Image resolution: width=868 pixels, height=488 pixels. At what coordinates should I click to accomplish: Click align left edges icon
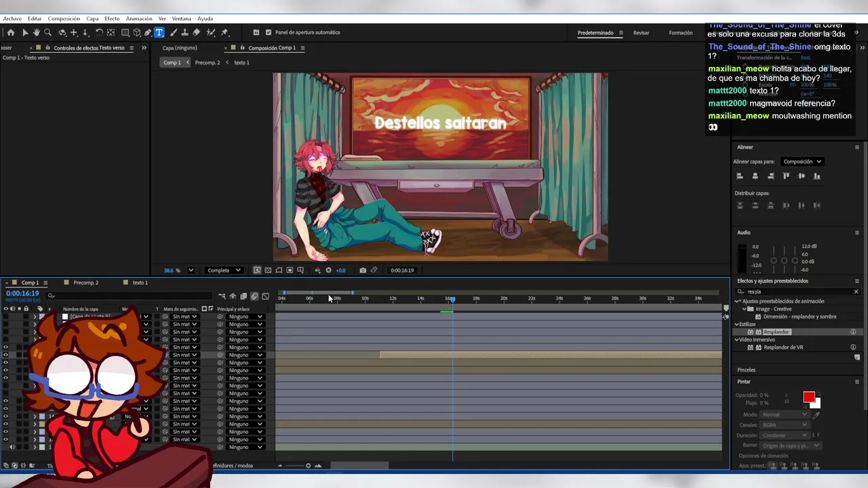pos(740,176)
